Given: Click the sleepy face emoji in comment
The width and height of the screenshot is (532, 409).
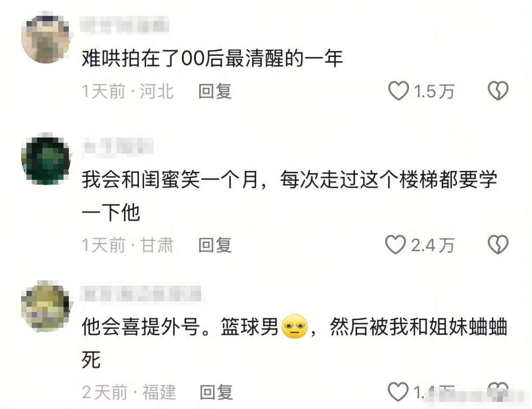Looking at the screenshot, I should 294,327.
